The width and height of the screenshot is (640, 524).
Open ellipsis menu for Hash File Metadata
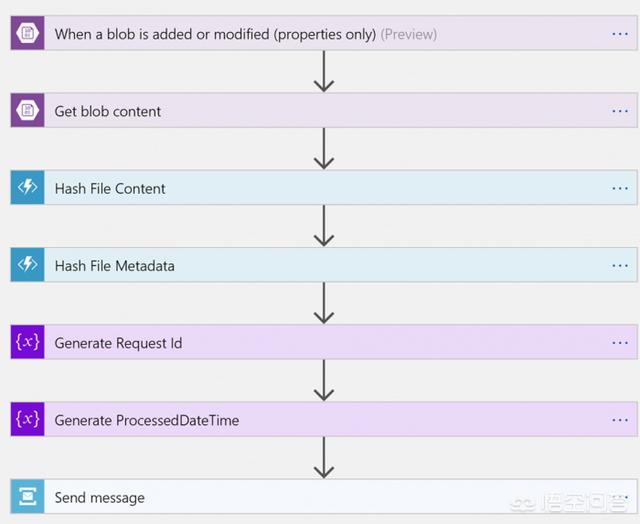pyautogui.click(x=620, y=265)
